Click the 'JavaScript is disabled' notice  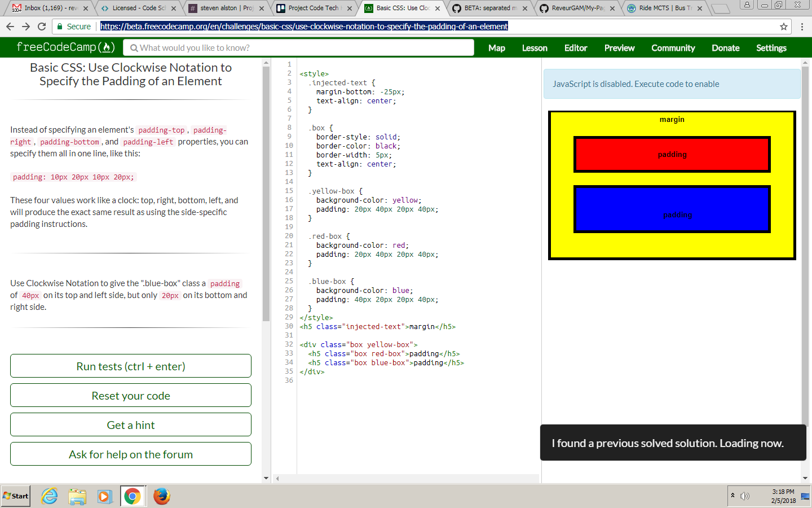(672, 84)
